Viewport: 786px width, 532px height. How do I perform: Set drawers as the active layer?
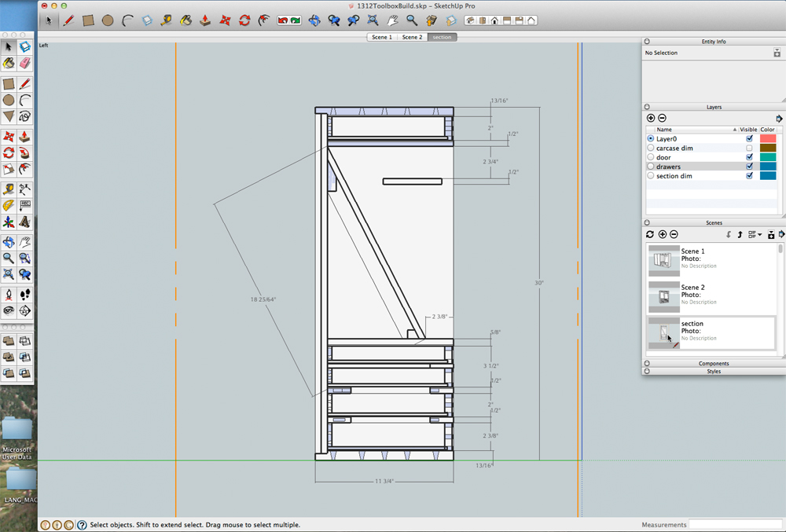point(651,167)
